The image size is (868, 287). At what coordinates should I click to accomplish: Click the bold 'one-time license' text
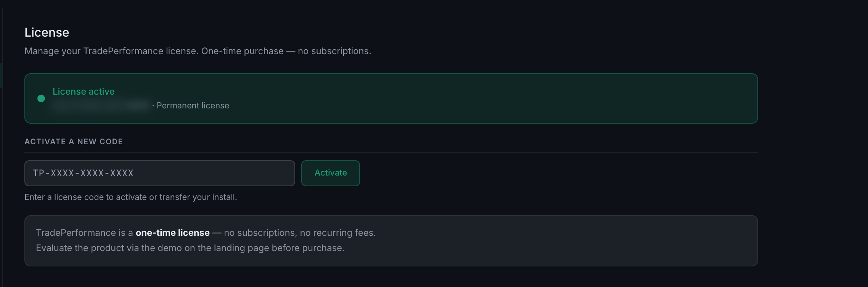tap(173, 233)
